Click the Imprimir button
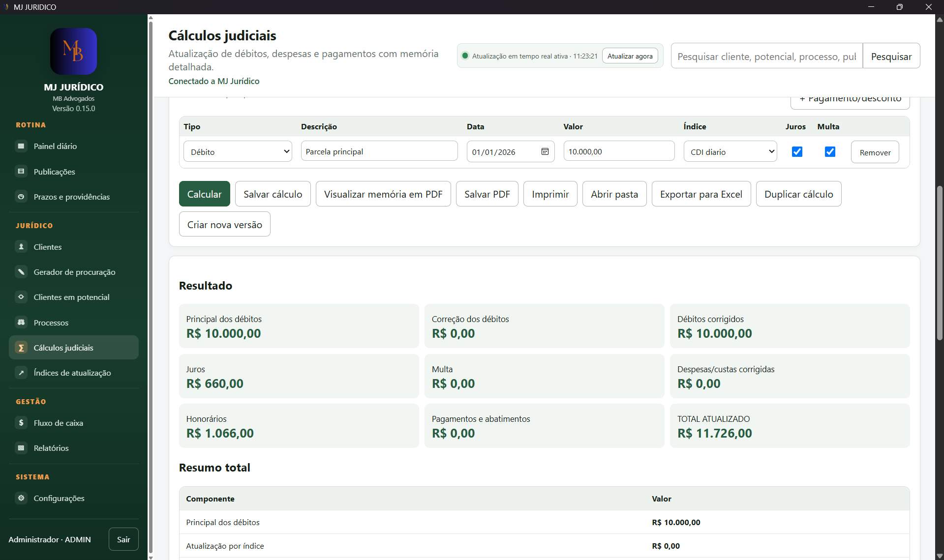The width and height of the screenshot is (944, 560). pos(550,194)
